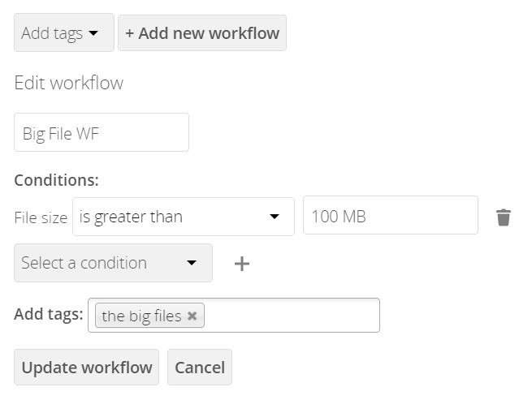The width and height of the screenshot is (532, 400).
Task: Click empty area of Add tags input
Action: [x=292, y=316]
